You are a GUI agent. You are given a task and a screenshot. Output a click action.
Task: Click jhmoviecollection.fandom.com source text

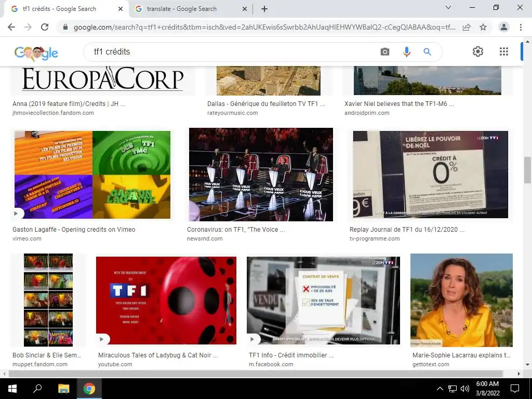coord(54,113)
